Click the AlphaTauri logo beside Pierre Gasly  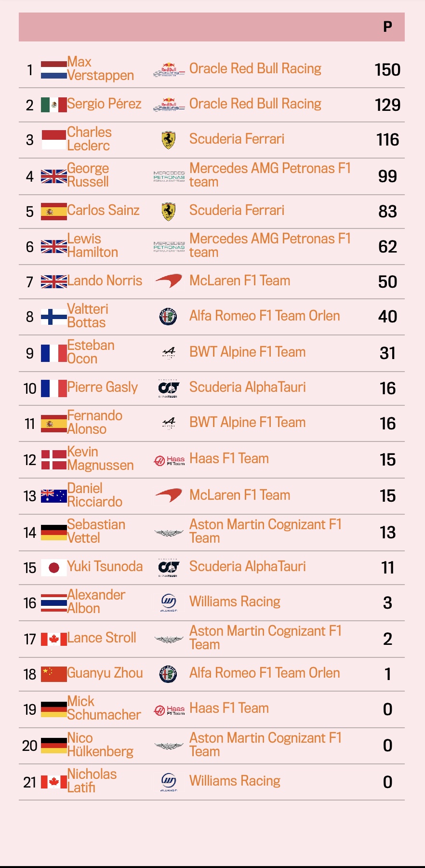pos(168,388)
